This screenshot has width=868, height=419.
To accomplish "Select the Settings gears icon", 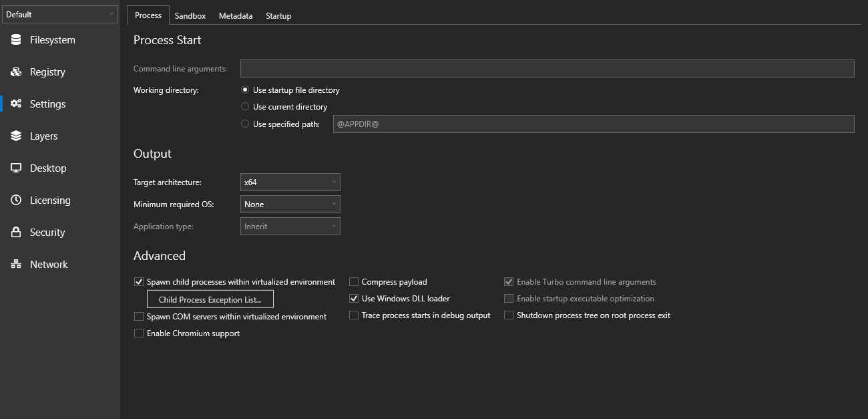I will 17,104.
